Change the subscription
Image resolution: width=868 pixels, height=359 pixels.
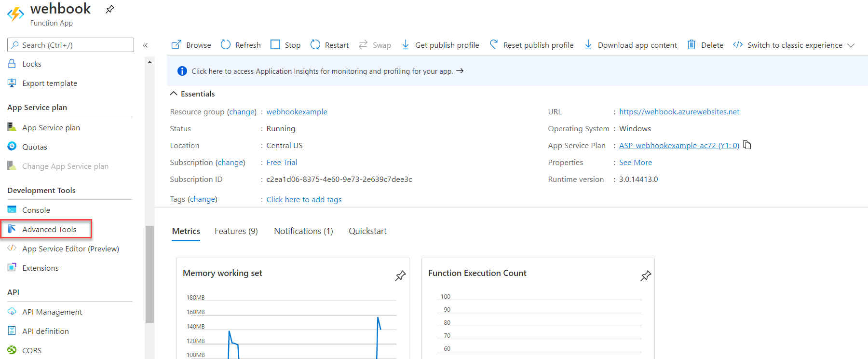(x=230, y=163)
